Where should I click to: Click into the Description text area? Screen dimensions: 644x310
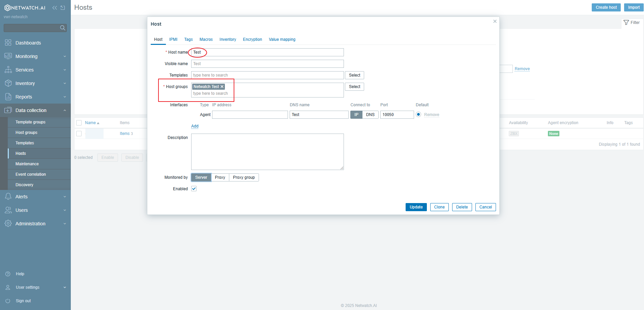point(267,152)
